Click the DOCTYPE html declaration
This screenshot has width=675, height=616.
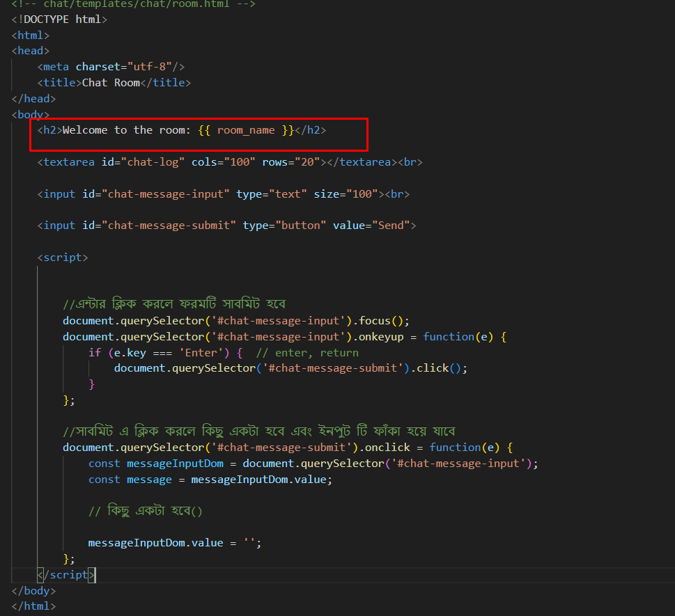pos(59,19)
